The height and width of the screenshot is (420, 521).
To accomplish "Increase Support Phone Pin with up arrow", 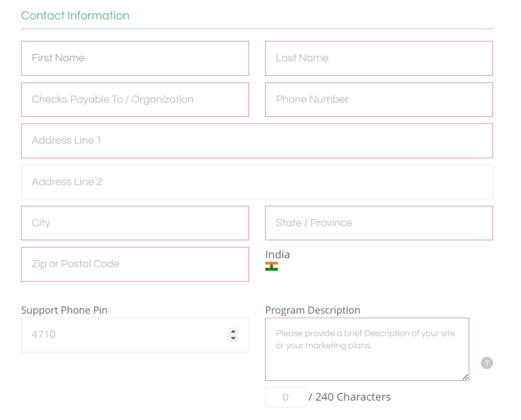I will pos(233,331).
